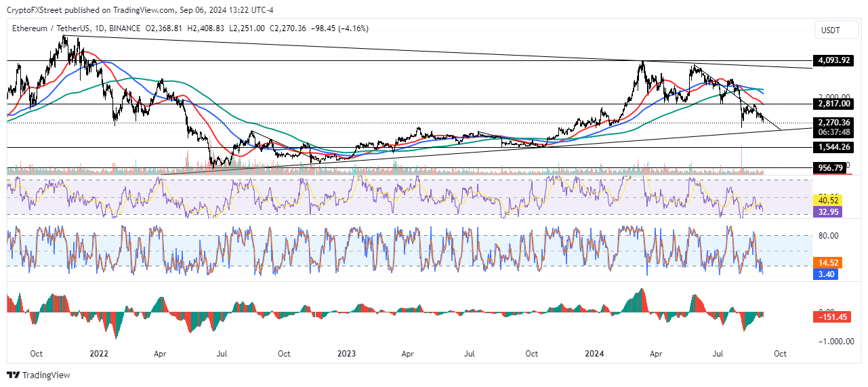Click the RSI value label 40.52
The image size is (868, 387).
click(829, 201)
